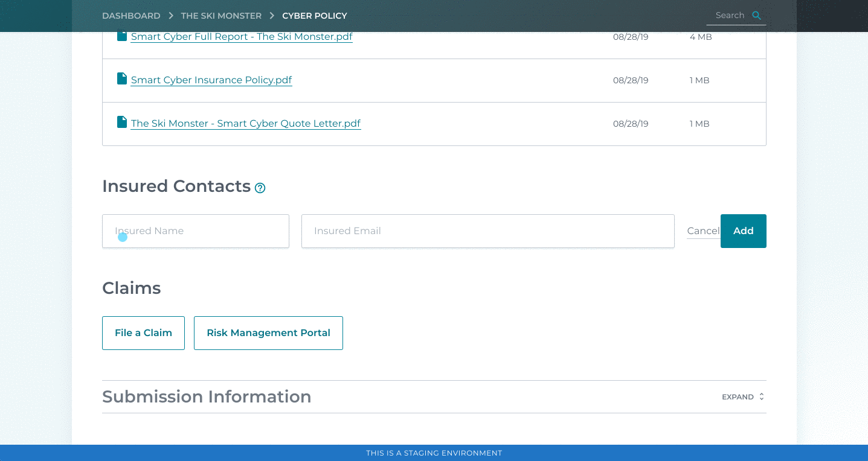Click date 08/28/19 in Insurance Policy row
This screenshot has height=461, width=868.
(631, 80)
